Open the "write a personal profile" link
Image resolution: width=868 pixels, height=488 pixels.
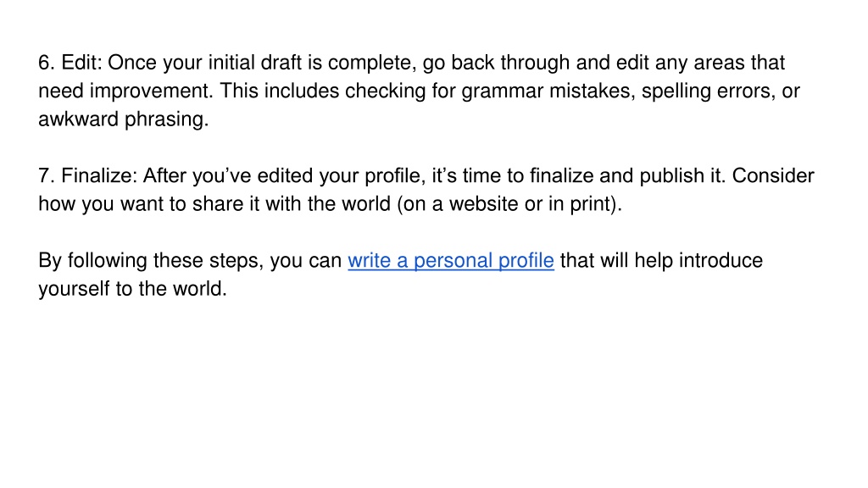click(451, 261)
